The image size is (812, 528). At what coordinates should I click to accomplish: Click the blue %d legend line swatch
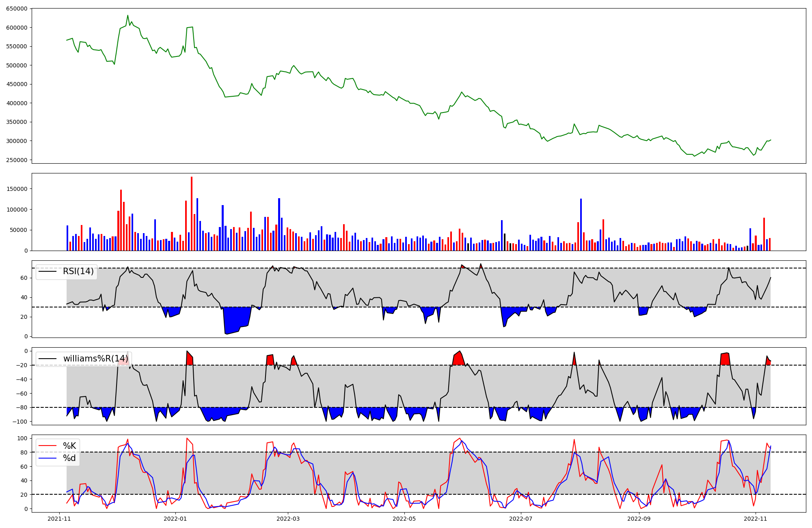point(48,458)
